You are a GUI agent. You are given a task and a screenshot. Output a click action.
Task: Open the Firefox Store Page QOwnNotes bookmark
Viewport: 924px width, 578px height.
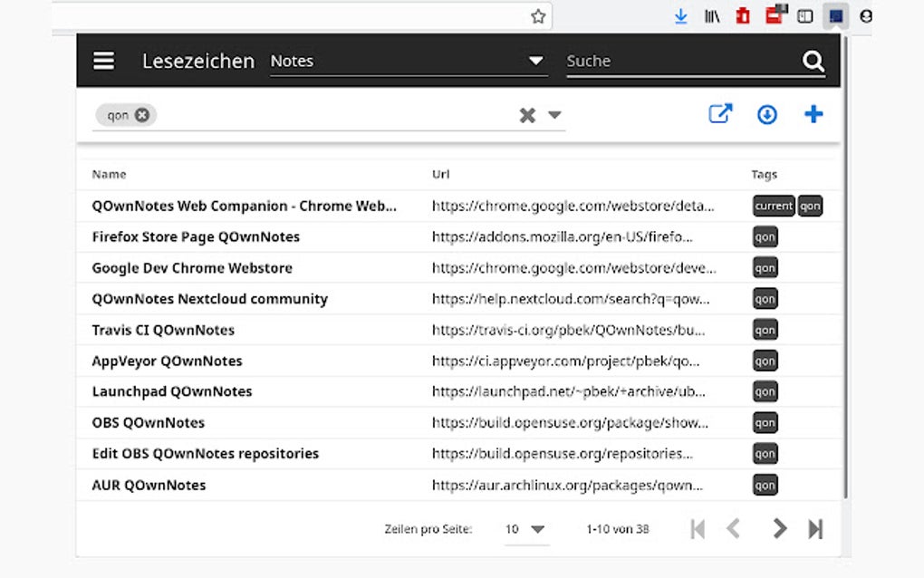point(197,236)
